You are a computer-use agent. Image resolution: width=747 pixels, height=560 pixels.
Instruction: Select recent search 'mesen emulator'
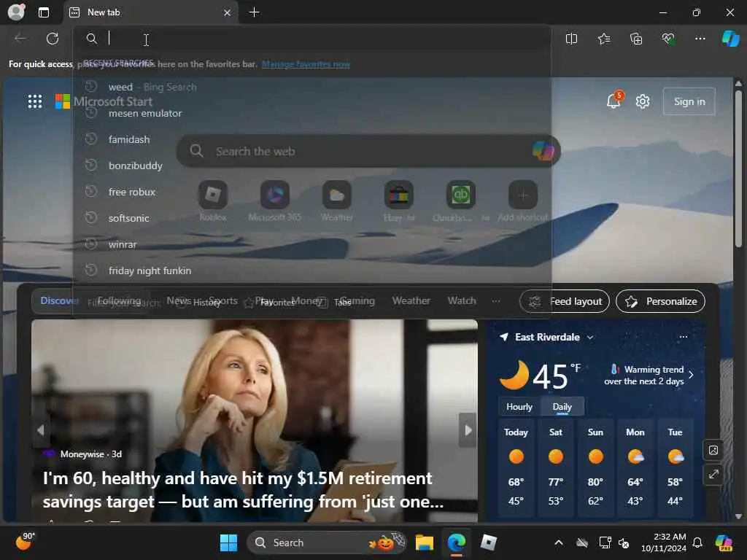click(312, 113)
